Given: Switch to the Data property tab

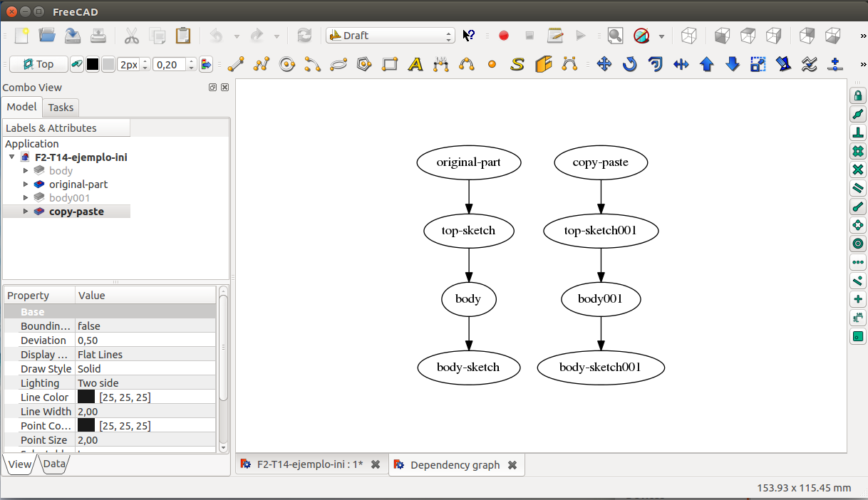Looking at the screenshot, I should (x=54, y=464).
